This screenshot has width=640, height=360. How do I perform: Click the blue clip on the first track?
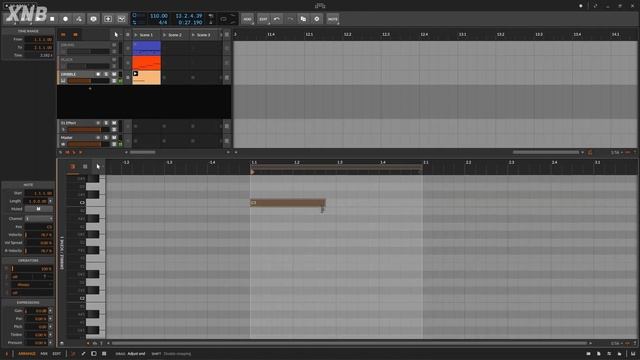pyautogui.click(x=147, y=48)
